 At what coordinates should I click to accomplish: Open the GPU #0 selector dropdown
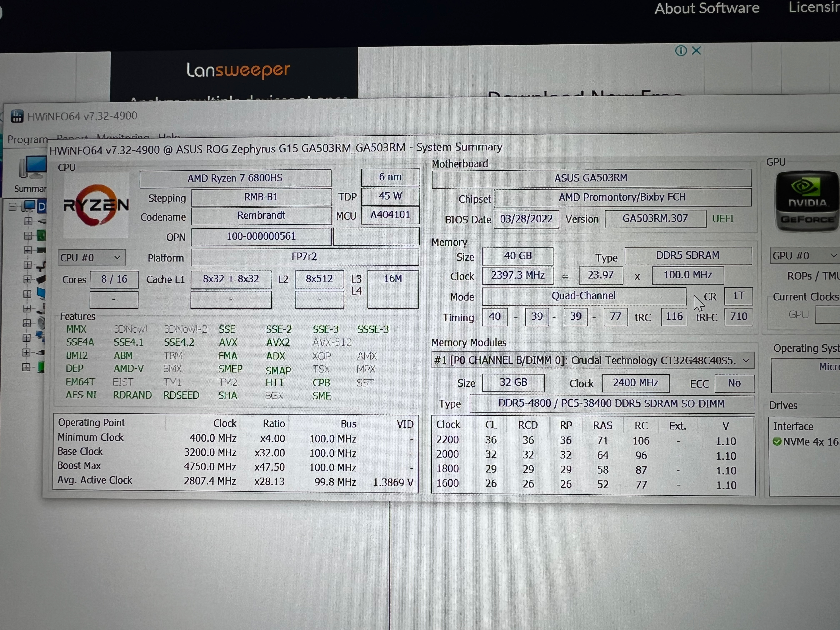coord(805,256)
